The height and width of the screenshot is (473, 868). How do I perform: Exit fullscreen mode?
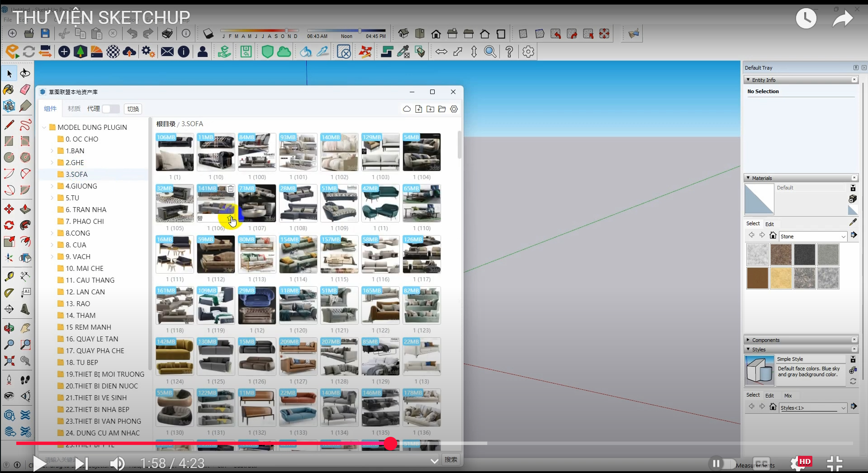point(835,464)
